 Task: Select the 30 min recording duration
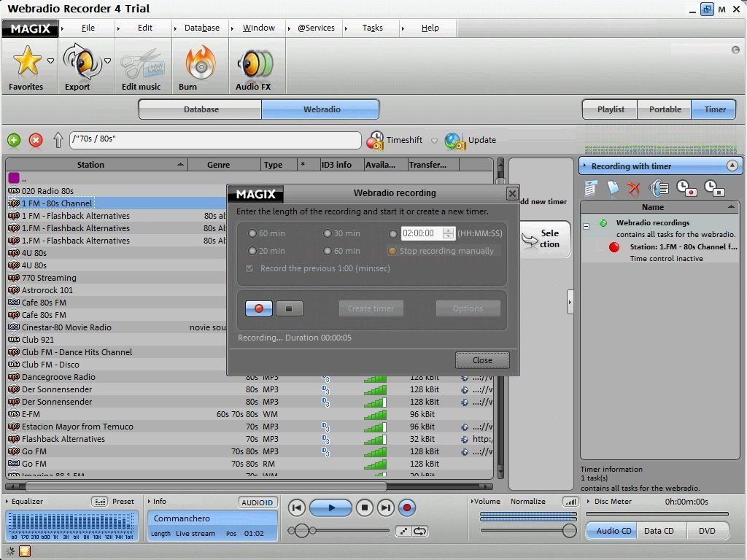[328, 233]
